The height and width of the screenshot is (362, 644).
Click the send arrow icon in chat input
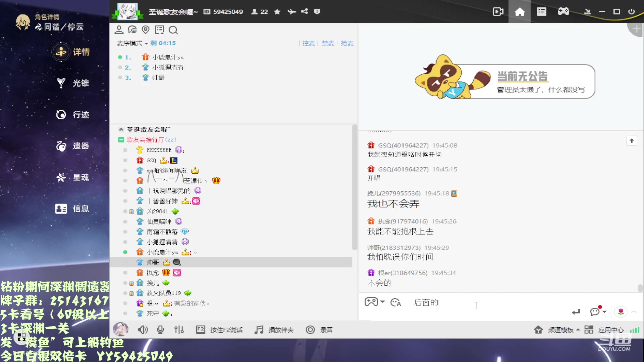point(576,312)
